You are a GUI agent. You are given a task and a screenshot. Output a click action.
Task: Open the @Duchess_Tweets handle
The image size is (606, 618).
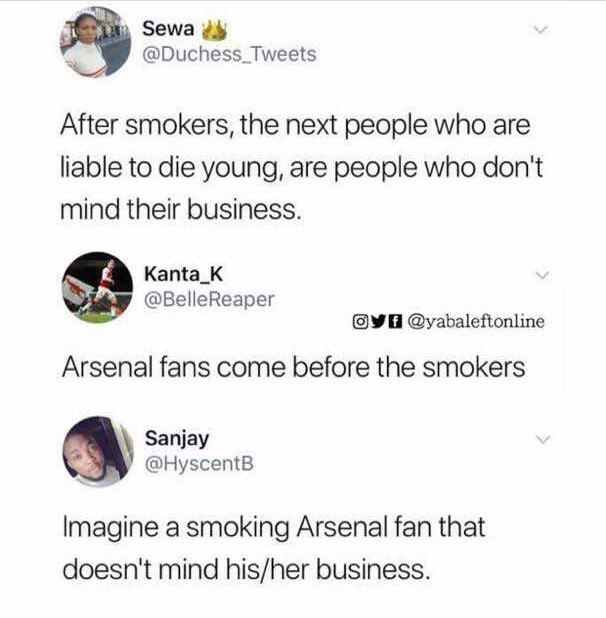pyautogui.click(x=229, y=54)
